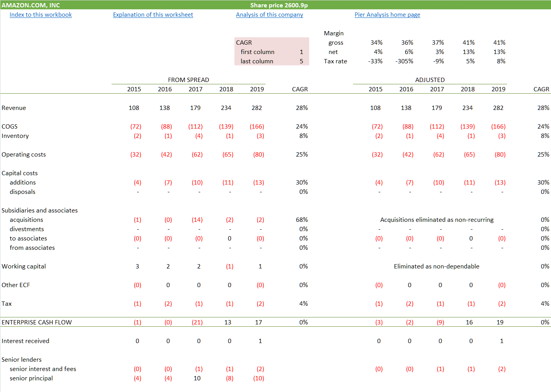Select the acquisitions CAGR 68% cell

[x=302, y=220]
